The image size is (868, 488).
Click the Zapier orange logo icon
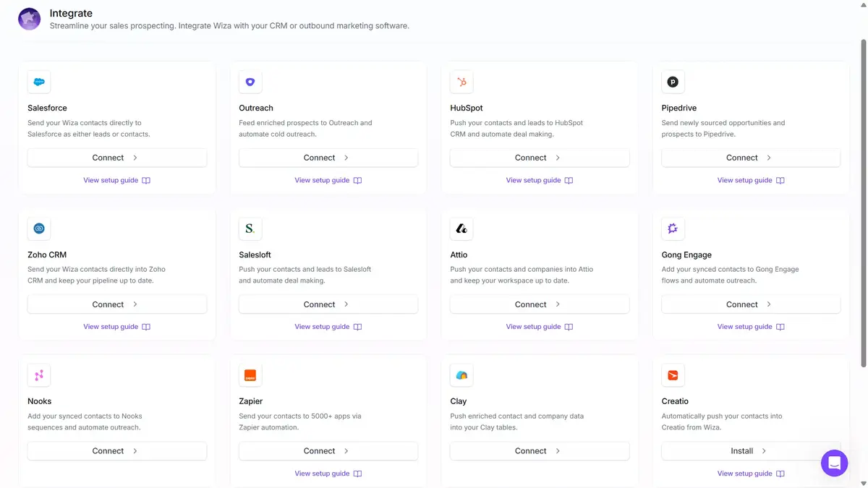[x=250, y=375]
